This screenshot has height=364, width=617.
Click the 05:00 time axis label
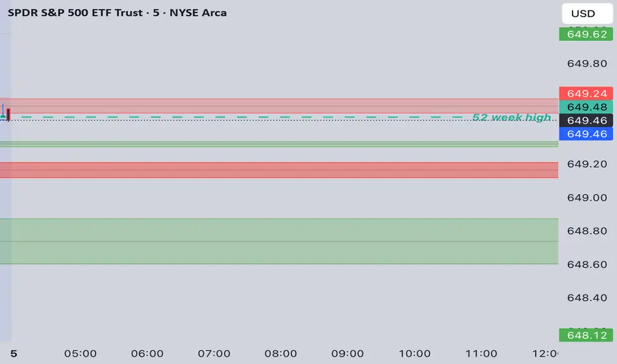click(x=81, y=353)
